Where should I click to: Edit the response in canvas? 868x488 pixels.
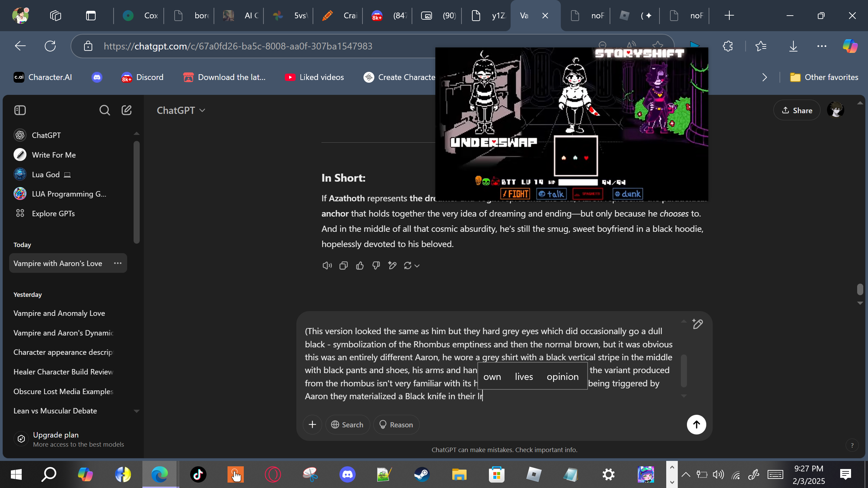392,266
